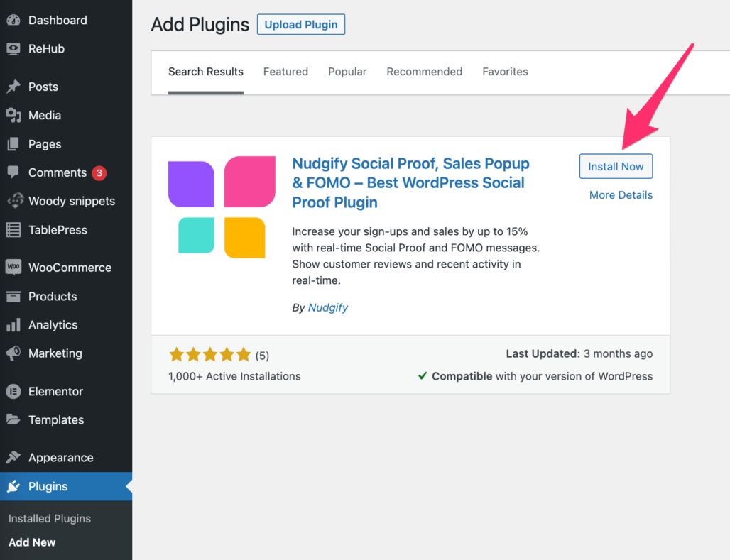Click the Templates folder icon

13,419
